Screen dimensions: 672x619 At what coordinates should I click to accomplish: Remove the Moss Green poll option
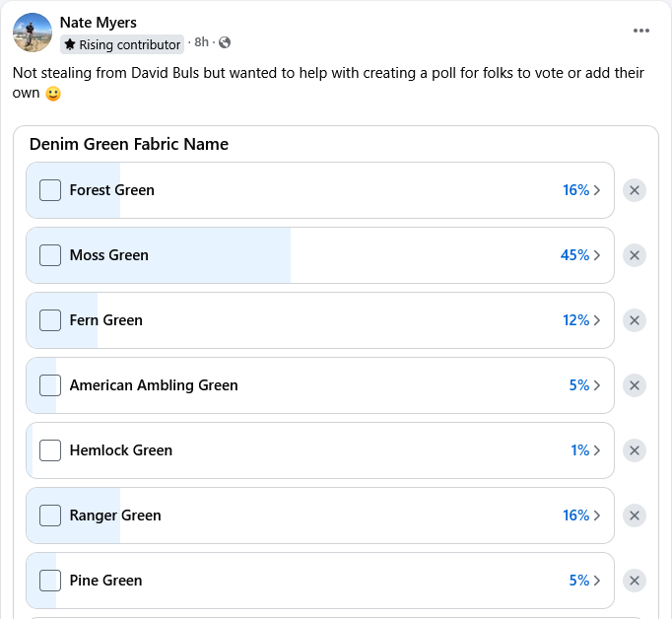point(635,255)
